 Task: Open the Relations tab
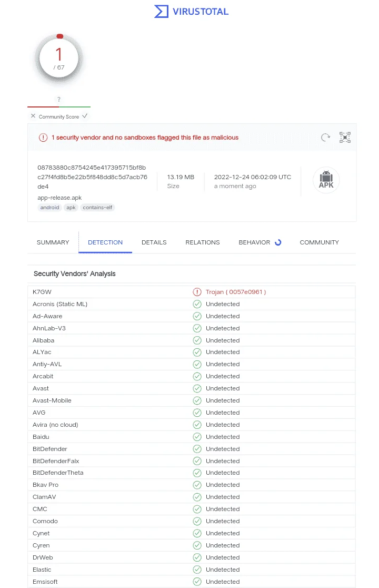click(x=203, y=242)
